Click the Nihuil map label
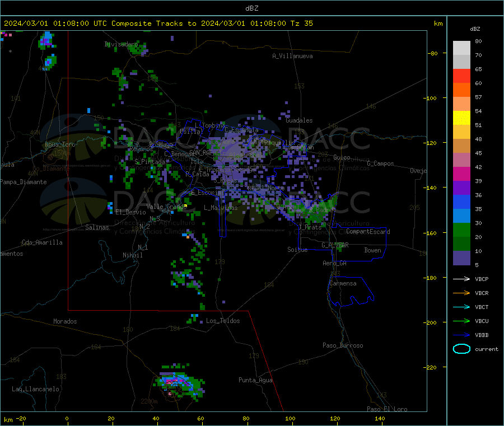The image size is (504, 426). (x=132, y=255)
